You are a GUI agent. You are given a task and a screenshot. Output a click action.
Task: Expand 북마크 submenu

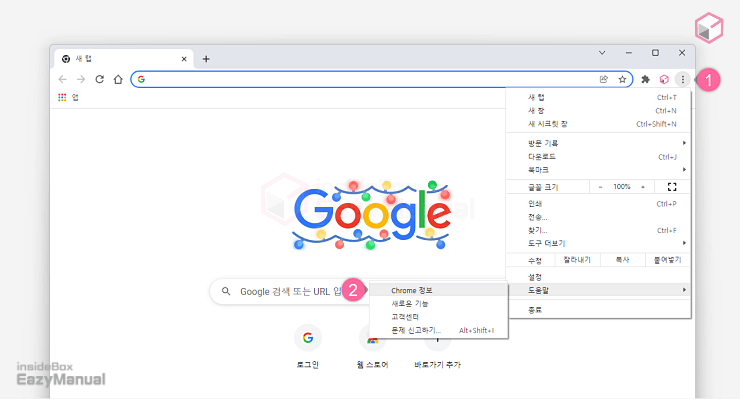coord(598,170)
